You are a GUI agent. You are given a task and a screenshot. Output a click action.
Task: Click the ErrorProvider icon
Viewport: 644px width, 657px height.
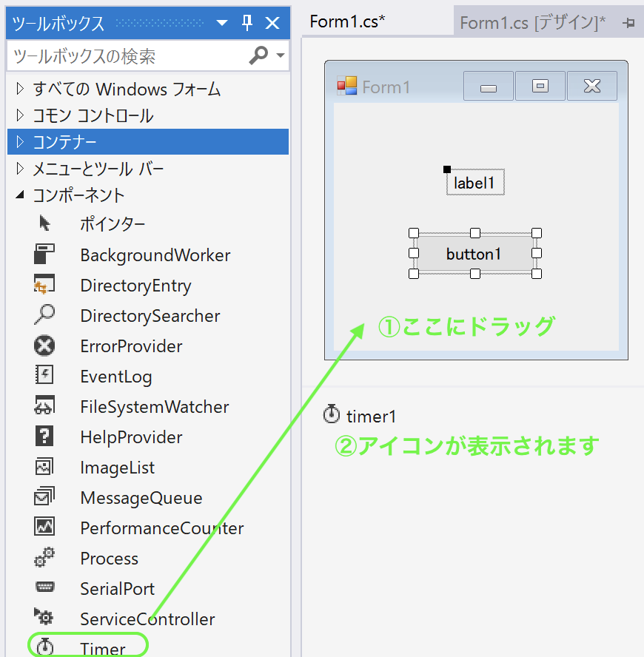pos(44,346)
